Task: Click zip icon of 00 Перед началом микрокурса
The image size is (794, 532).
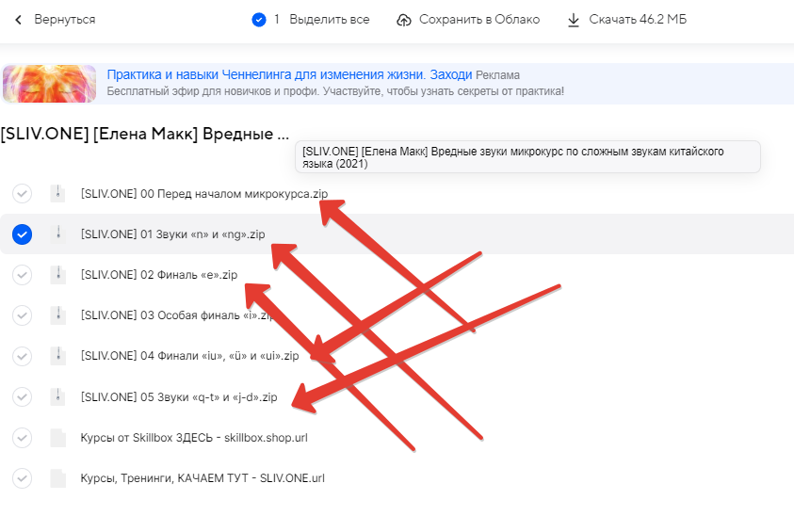Action: pyautogui.click(x=57, y=193)
